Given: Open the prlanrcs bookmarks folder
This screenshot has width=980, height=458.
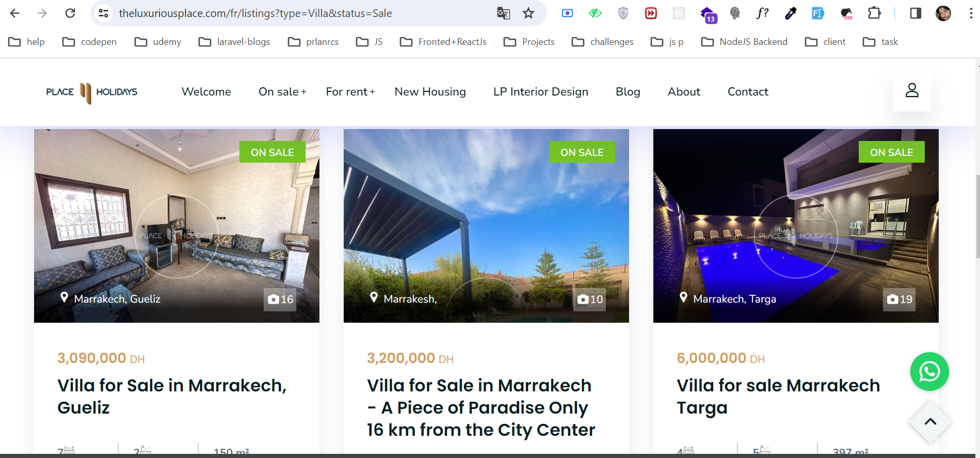Looking at the screenshot, I should 313,42.
